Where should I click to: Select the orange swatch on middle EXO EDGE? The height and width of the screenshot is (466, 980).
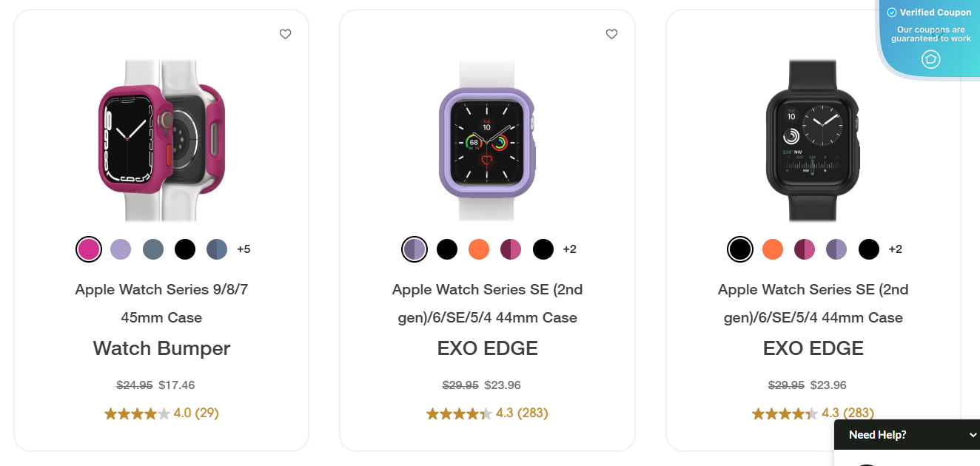(478, 249)
